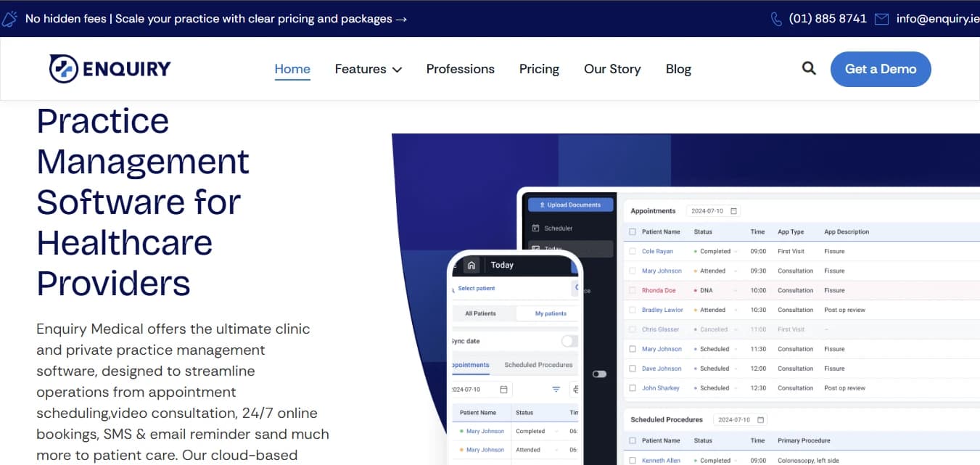
Task: Click the calendar icon beside Appointments date
Action: click(733, 211)
